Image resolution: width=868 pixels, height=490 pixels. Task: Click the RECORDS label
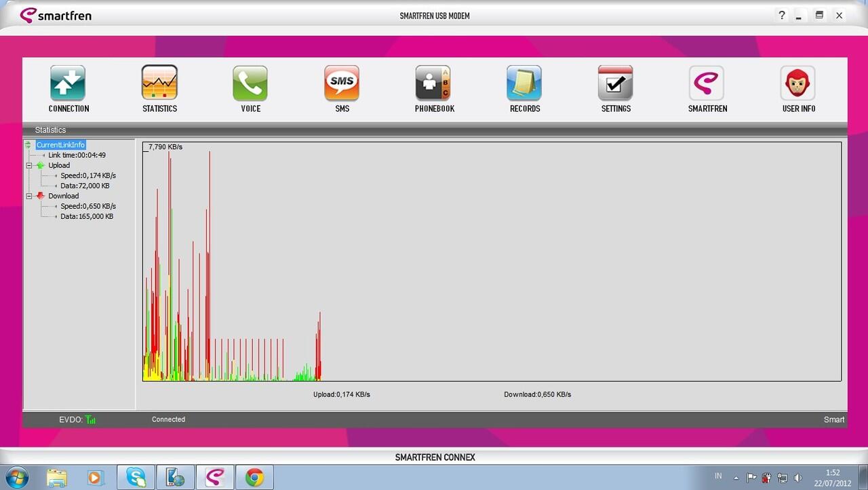tap(525, 108)
